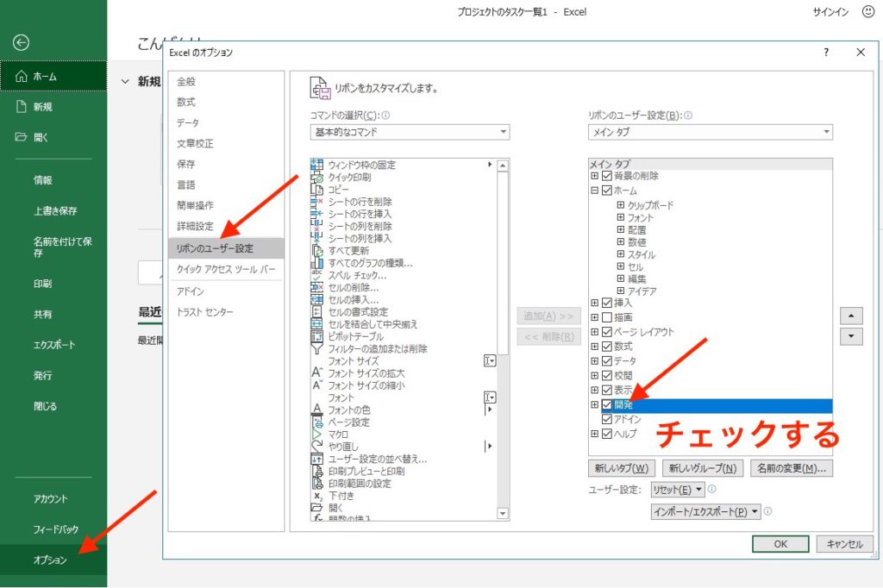The height and width of the screenshot is (588, 883).
Task: Toggle the ホーム checkbox in the main tabs tree
Action: click(607, 191)
